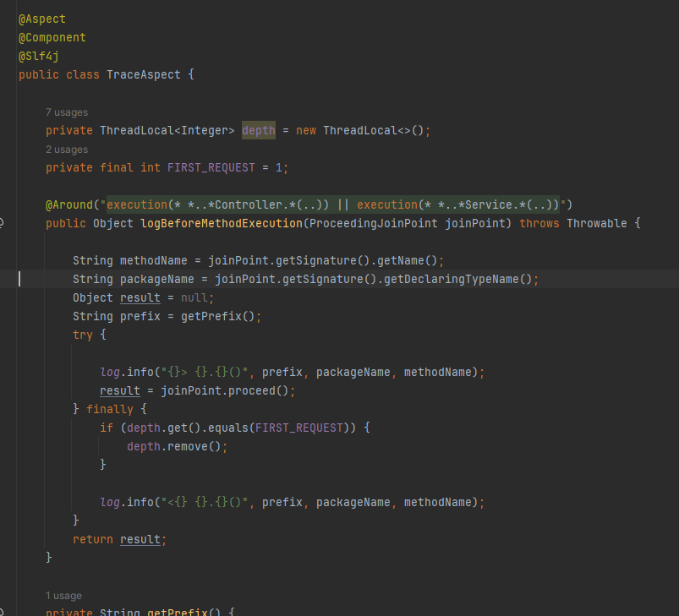Viewport: 679px width, 616px height.
Task: Click the '2 usages' inlay hint
Action: tap(67, 150)
